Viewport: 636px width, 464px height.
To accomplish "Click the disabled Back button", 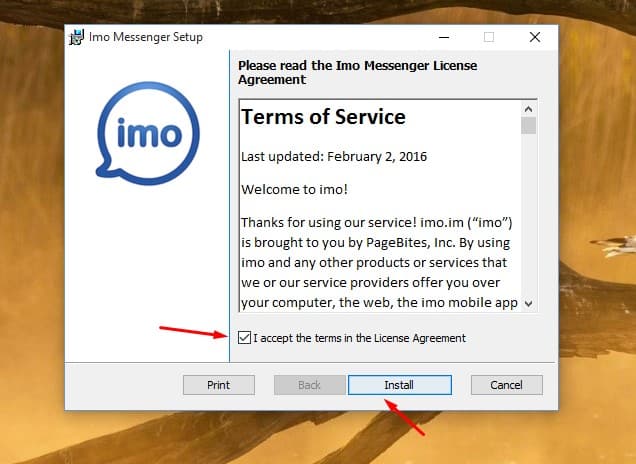I will point(309,385).
